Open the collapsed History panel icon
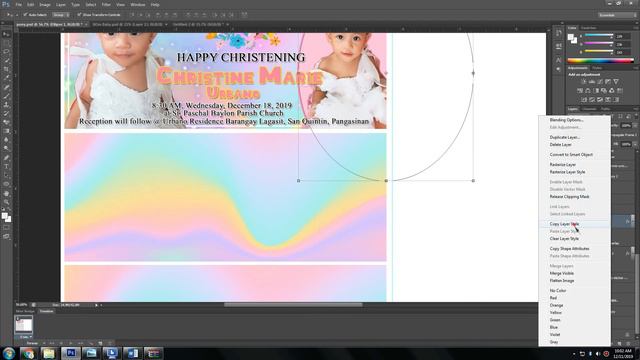Viewport: 640px width, 360px height. click(558, 33)
